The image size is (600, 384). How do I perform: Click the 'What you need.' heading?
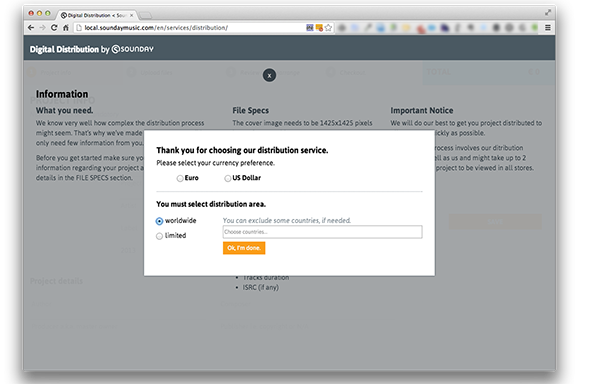(x=64, y=111)
